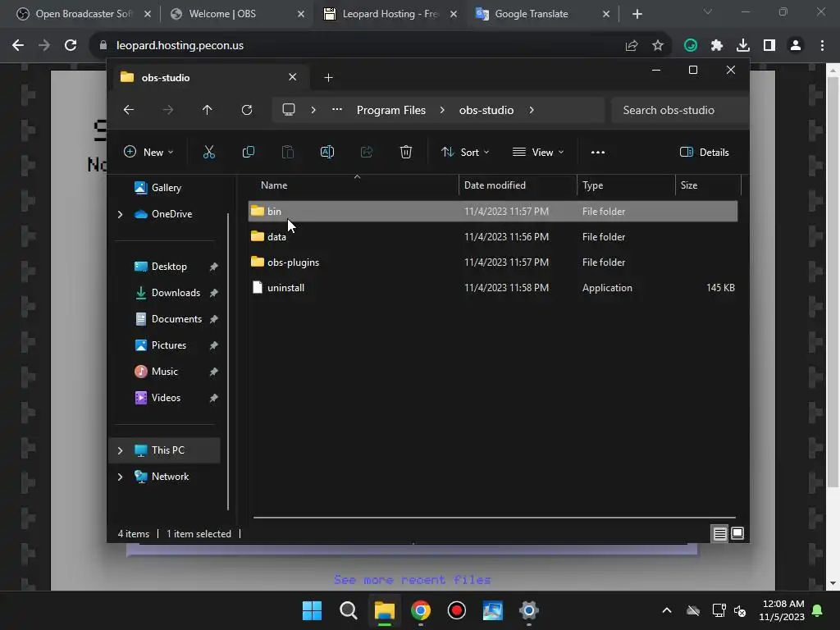Select the obs-plugins folder row
The height and width of the screenshot is (630, 840).
coord(493,262)
